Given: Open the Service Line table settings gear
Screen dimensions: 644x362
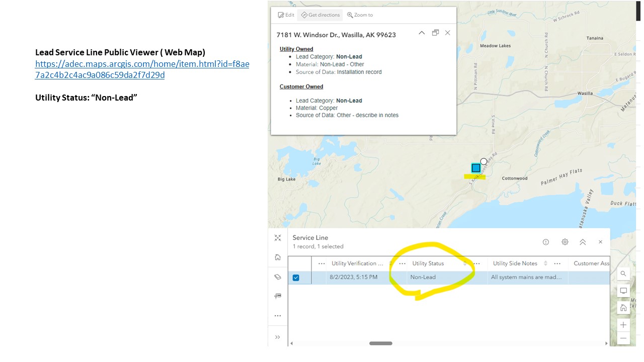Looking at the screenshot, I should [x=565, y=242].
